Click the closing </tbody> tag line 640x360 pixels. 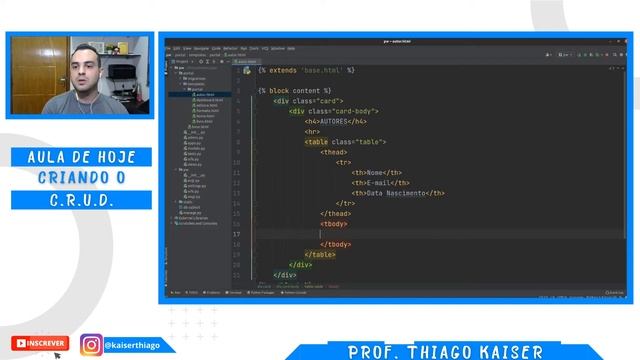pos(336,244)
